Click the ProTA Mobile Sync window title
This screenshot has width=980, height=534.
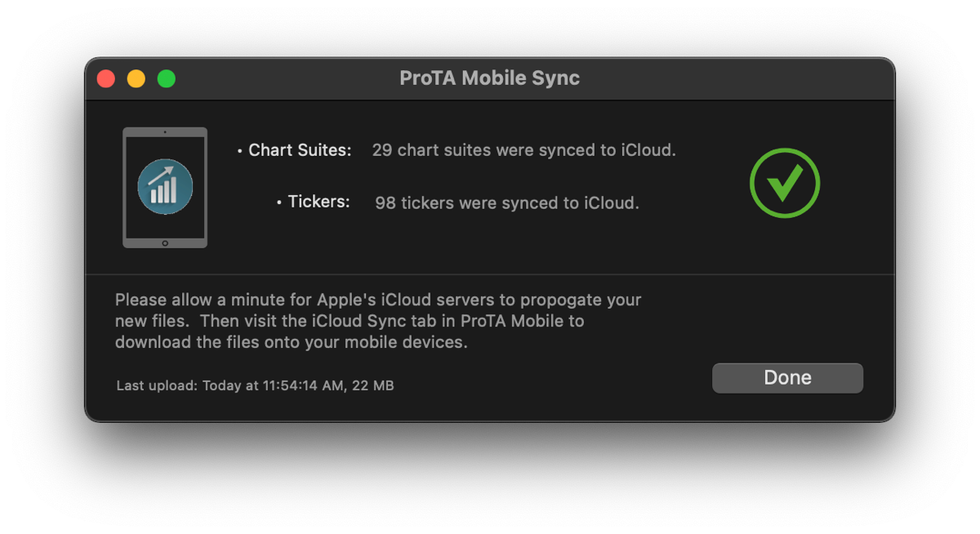[x=489, y=78]
